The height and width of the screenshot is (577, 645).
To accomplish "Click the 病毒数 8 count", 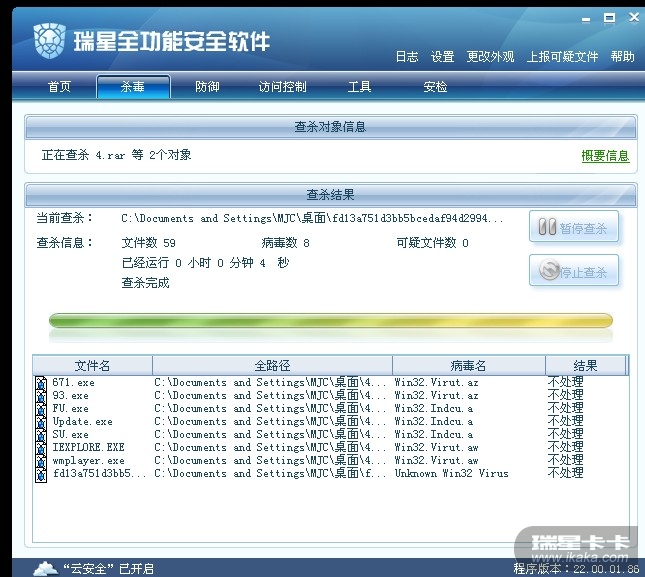I will [x=285, y=243].
